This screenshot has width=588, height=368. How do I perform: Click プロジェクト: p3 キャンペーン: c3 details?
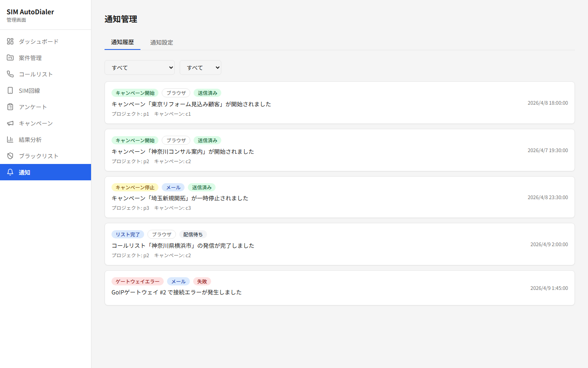pyautogui.click(x=151, y=208)
